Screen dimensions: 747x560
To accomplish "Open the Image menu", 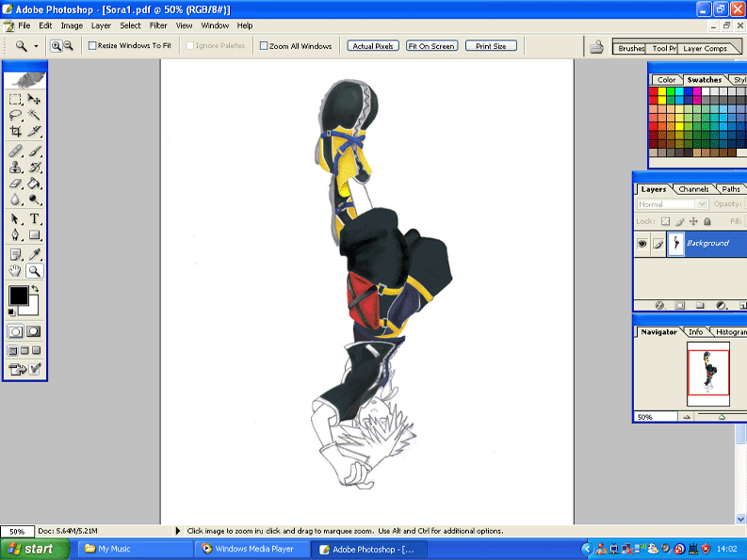I will (x=72, y=25).
